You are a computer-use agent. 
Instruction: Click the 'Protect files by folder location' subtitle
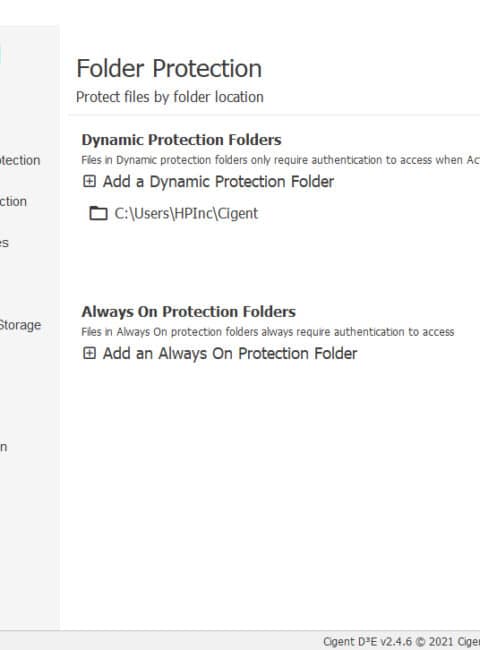tap(170, 97)
